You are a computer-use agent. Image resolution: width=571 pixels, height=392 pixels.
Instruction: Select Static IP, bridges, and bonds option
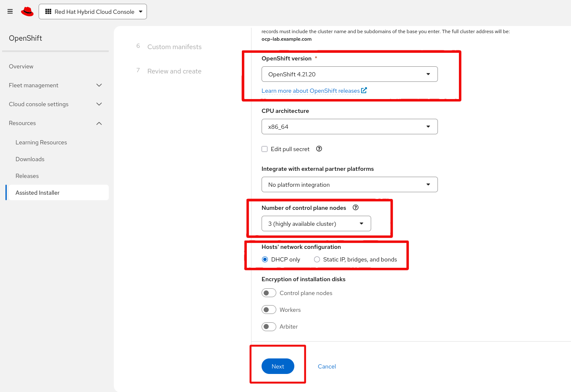(x=317, y=259)
